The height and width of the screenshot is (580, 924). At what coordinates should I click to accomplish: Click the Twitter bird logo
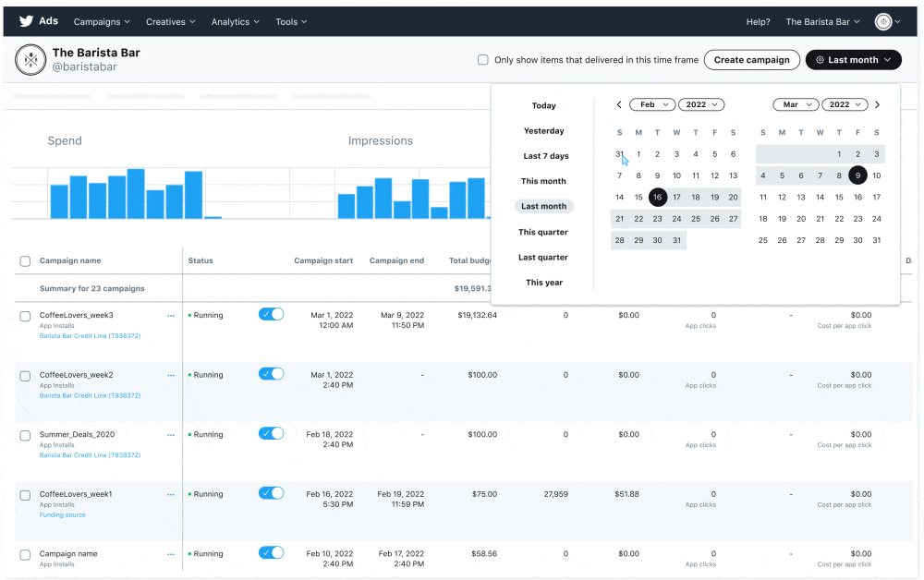tap(26, 21)
